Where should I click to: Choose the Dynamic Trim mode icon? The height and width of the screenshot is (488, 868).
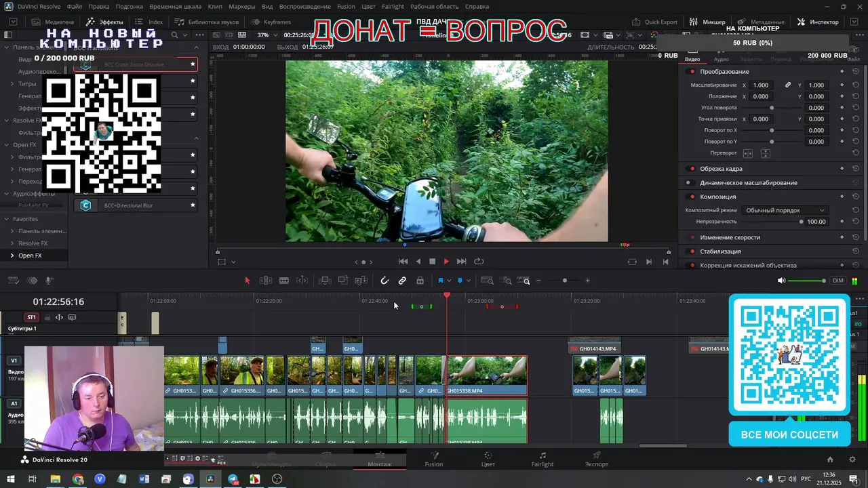[x=302, y=281]
